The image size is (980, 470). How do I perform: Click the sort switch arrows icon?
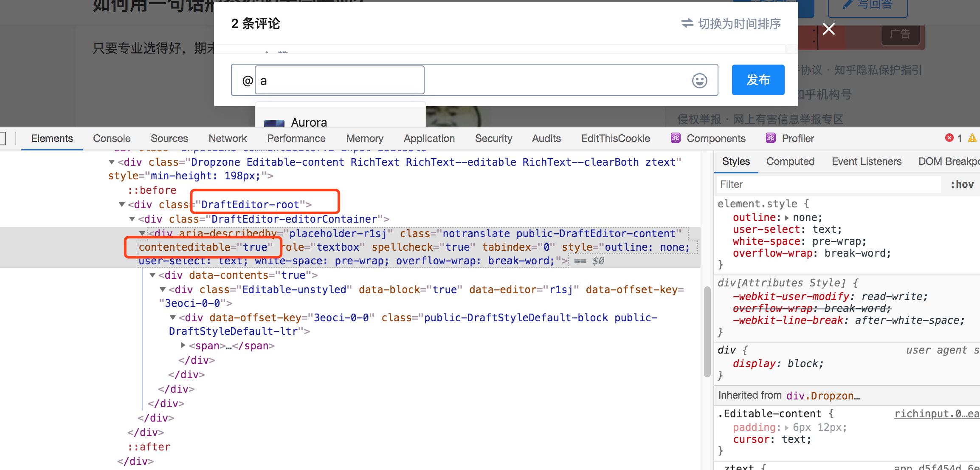click(687, 23)
